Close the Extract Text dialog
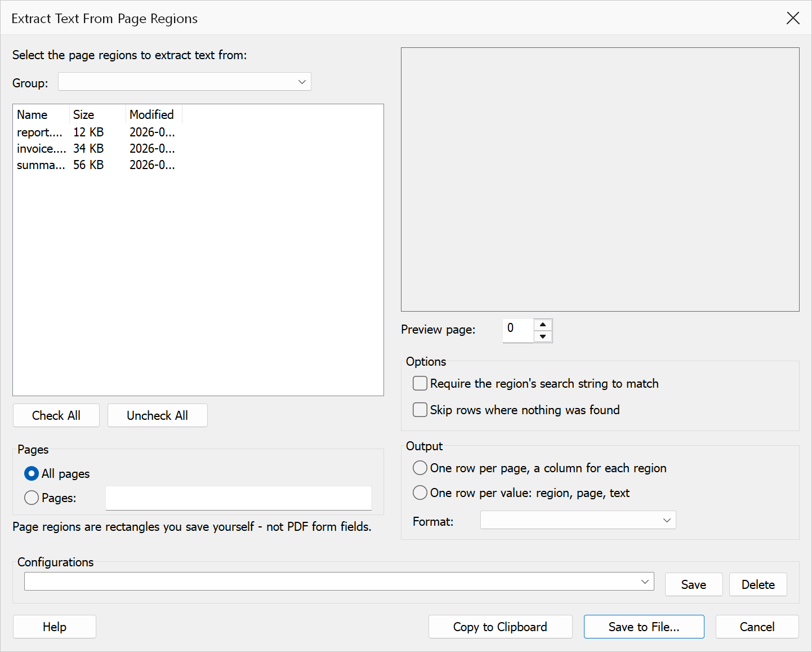The height and width of the screenshot is (652, 812). [793, 18]
